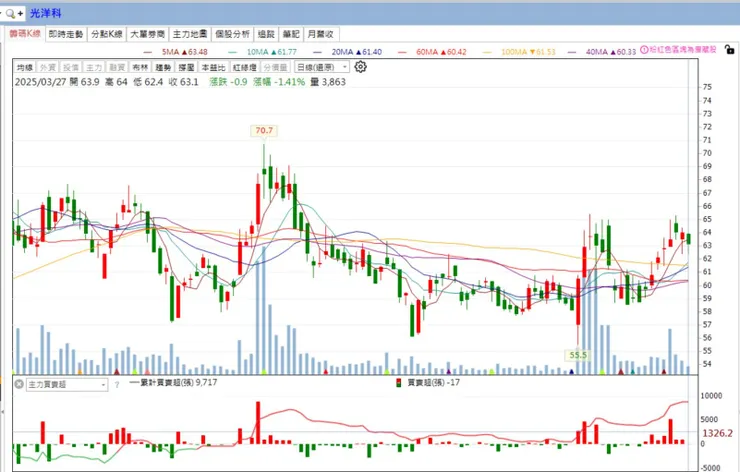This screenshot has width=740, height=472.
Task: Click the 100MA 61.53 legend value
Action: 528,52
